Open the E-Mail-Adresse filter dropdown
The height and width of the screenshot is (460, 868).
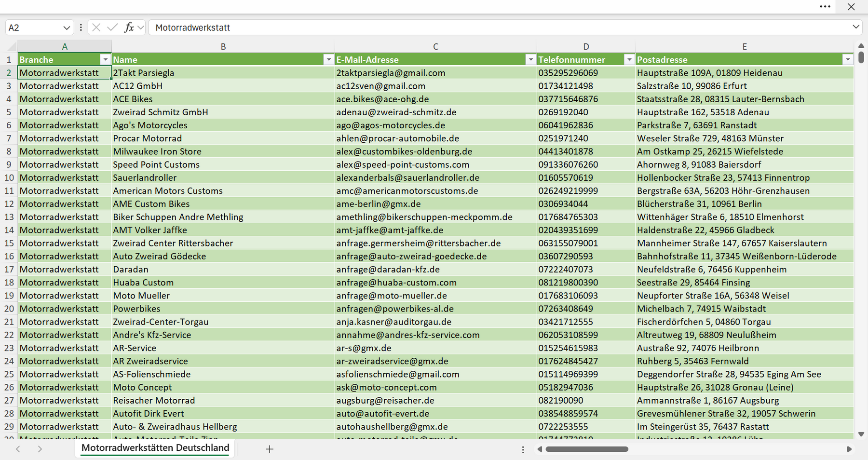[530, 59]
